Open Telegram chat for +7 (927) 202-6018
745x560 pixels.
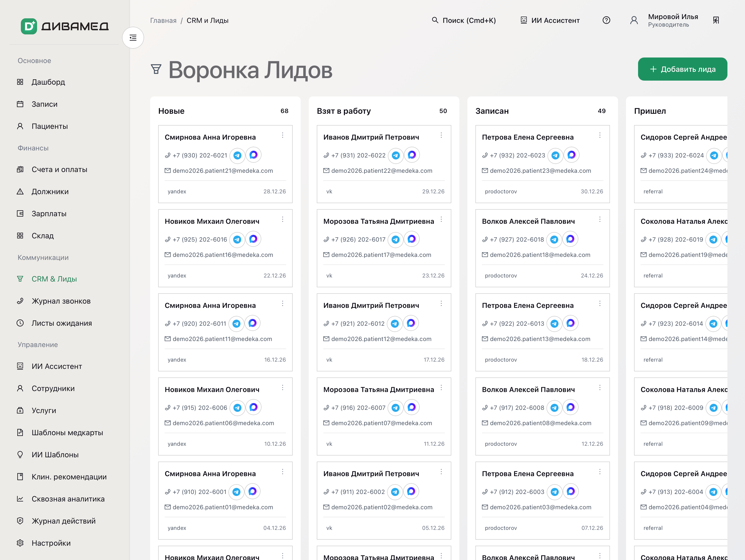[554, 240]
